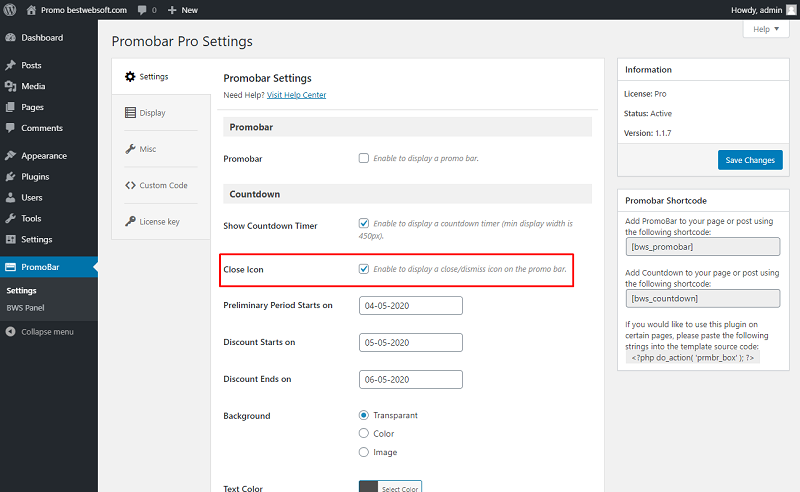Click the Posts pushpin icon
The width and height of the screenshot is (800, 492).
[x=10, y=65]
